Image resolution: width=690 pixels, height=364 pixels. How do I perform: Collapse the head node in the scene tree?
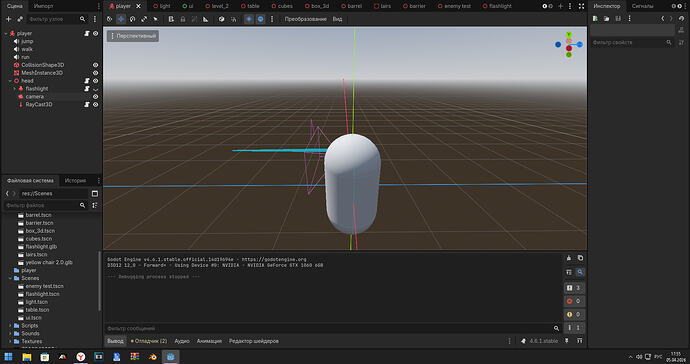pos(10,81)
